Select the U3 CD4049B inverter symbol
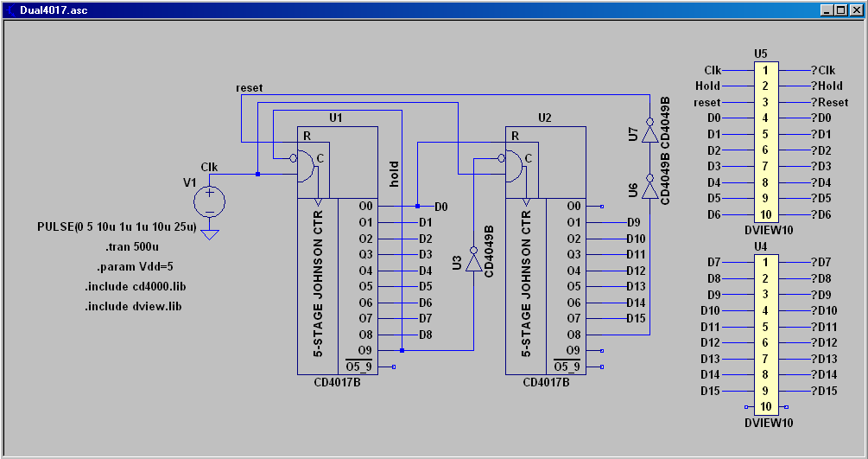Screen dimensions: 868x459 [x=474, y=259]
